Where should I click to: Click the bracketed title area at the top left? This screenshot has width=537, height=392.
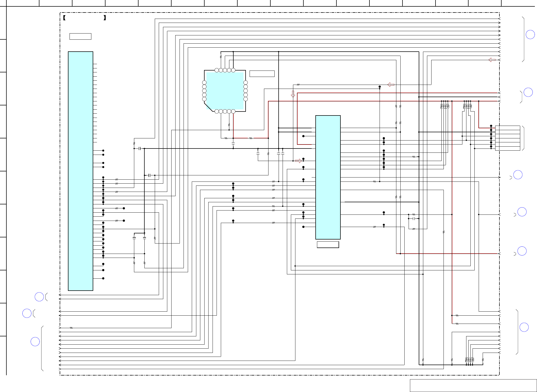click(x=85, y=18)
